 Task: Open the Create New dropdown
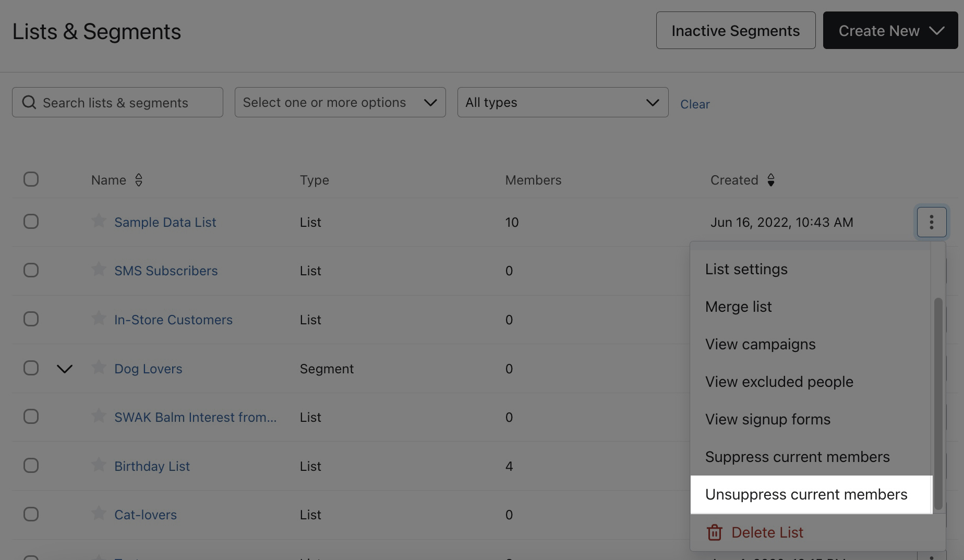[x=890, y=31]
